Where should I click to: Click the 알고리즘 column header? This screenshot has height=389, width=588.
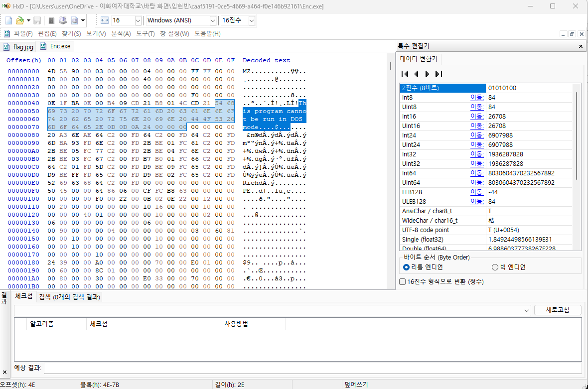point(56,324)
